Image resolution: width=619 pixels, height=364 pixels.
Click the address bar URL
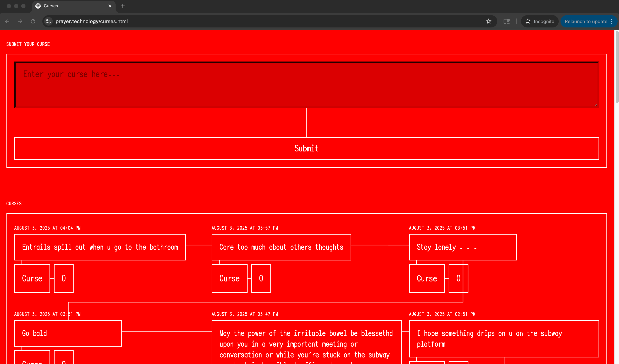[x=92, y=21]
